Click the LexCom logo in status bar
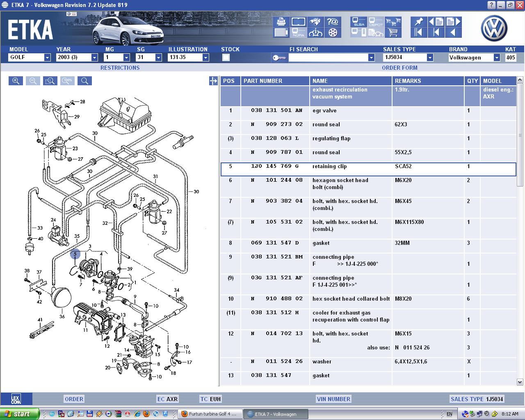The height and width of the screenshot is (420, 525). coord(16,399)
